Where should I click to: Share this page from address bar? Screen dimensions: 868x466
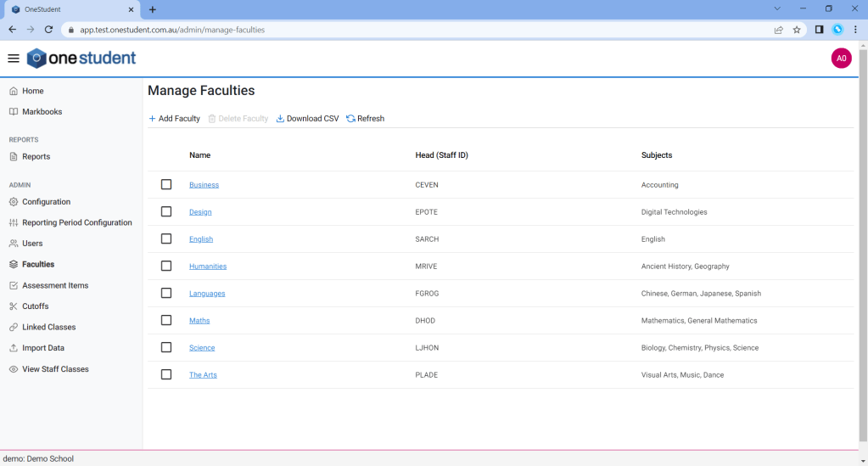[x=778, y=30]
